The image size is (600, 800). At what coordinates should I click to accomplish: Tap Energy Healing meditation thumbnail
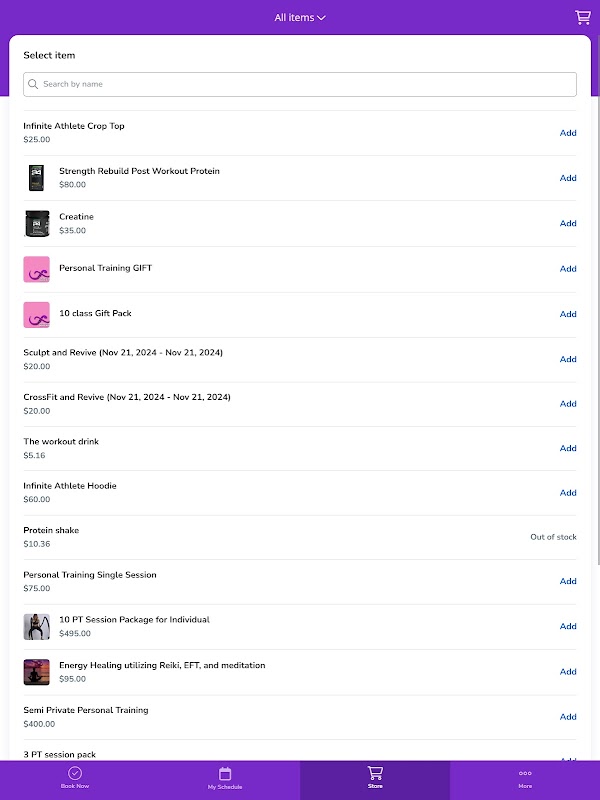click(x=37, y=672)
